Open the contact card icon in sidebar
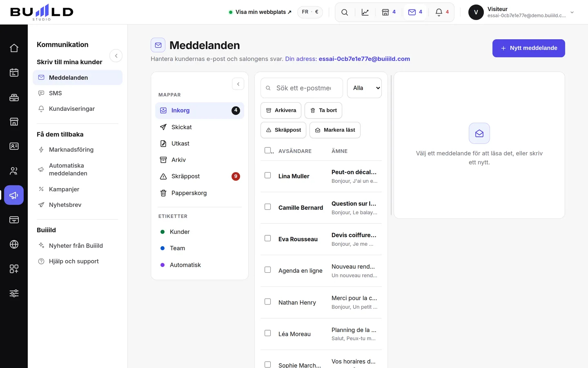The height and width of the screenshot is (368, 588). pyautogui.click(x=14, y=146)
